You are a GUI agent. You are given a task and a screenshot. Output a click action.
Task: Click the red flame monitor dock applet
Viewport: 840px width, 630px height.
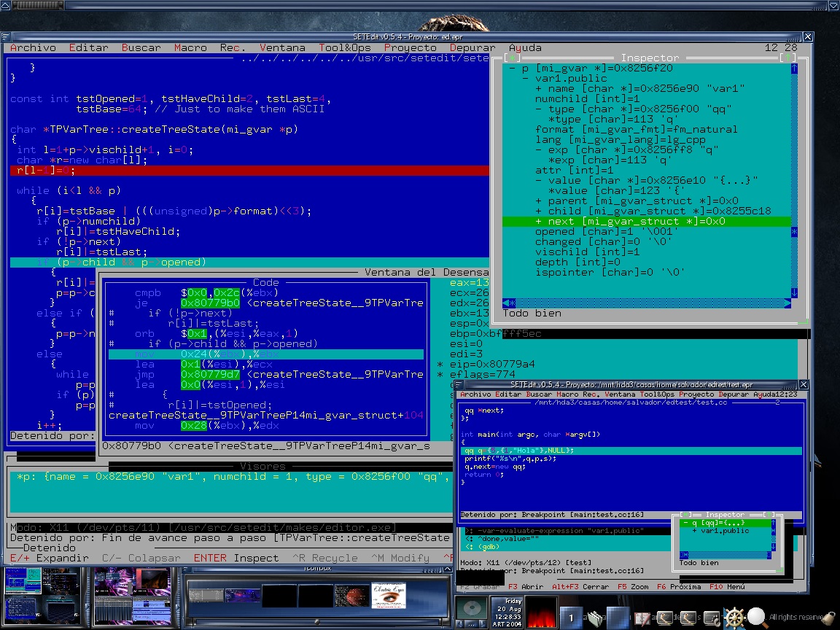coord(542,611)
